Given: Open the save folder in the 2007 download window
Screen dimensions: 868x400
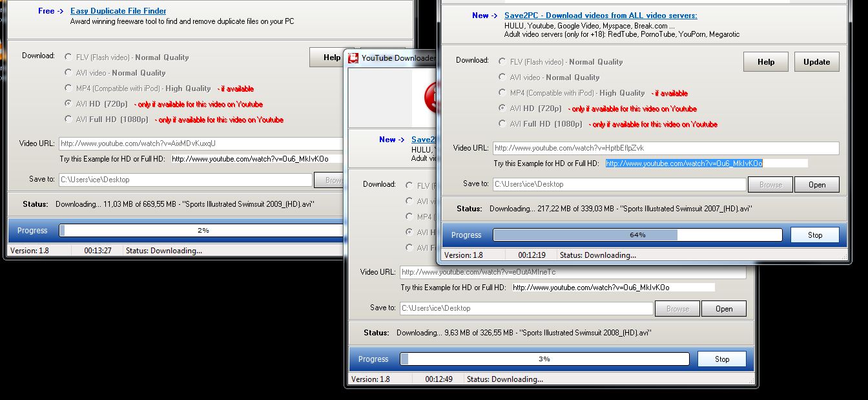Looking at the screenshot, I should [817, 184].
